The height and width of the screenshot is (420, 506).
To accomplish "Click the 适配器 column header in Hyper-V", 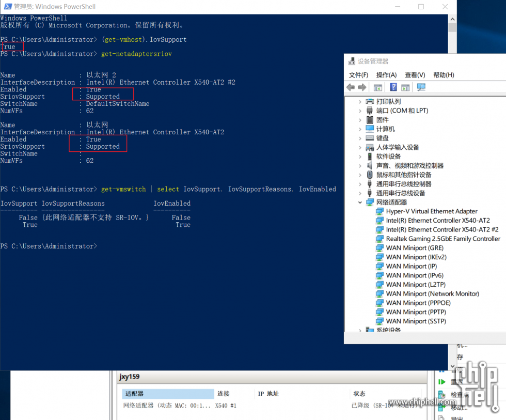I will pos(168,394).
